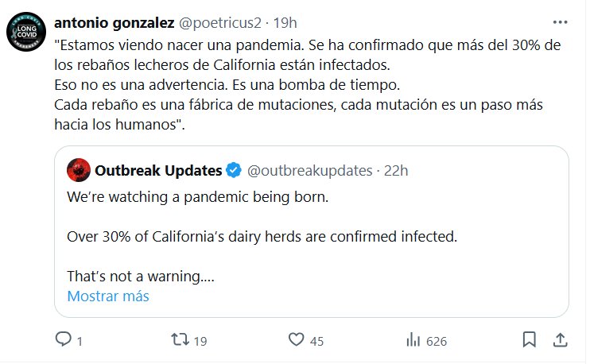590x364 pixels.
Task: Like the tweet with the heart icon
Action: point(296,339)
